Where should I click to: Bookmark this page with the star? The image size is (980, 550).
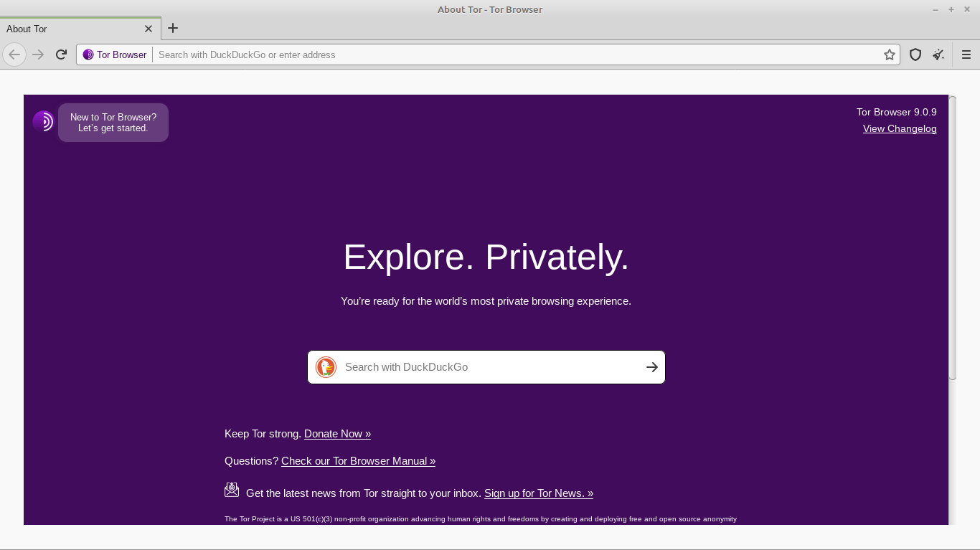click(890, 54)
